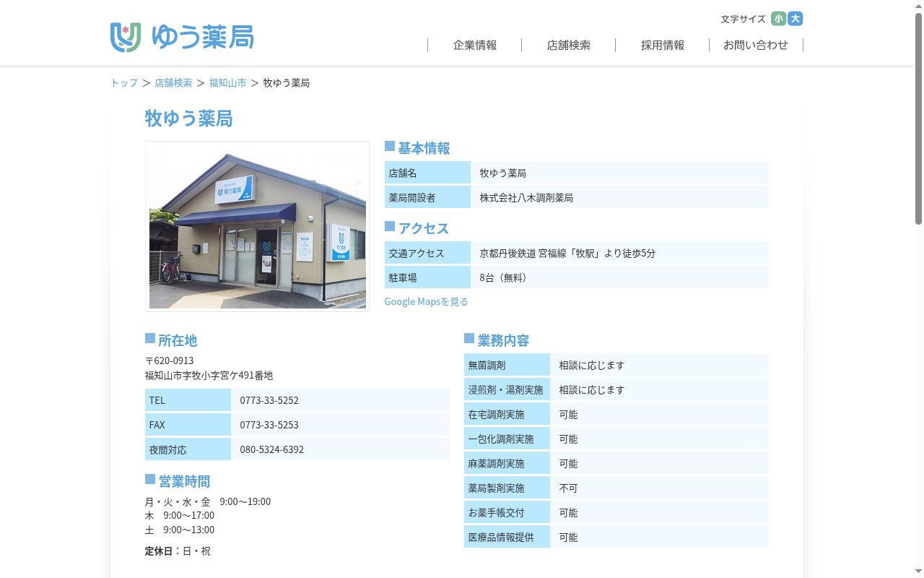
Task: Click the pharmacy storefront photo
Action: point(258,226)
